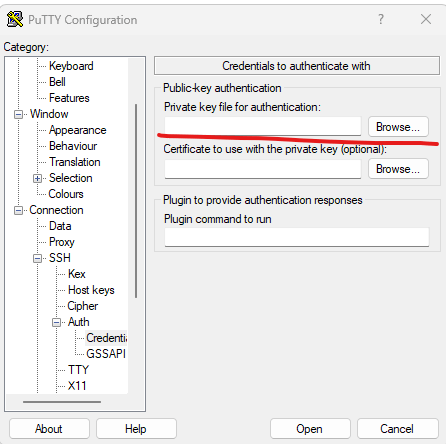Viewport: 446px width, 444px height.
Task: Select Bell in the category tree
Action: pyautogui.click(x=57, y=82)
